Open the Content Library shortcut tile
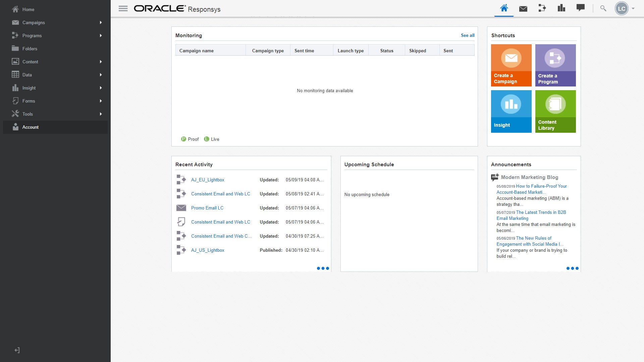 click(555, 111)
